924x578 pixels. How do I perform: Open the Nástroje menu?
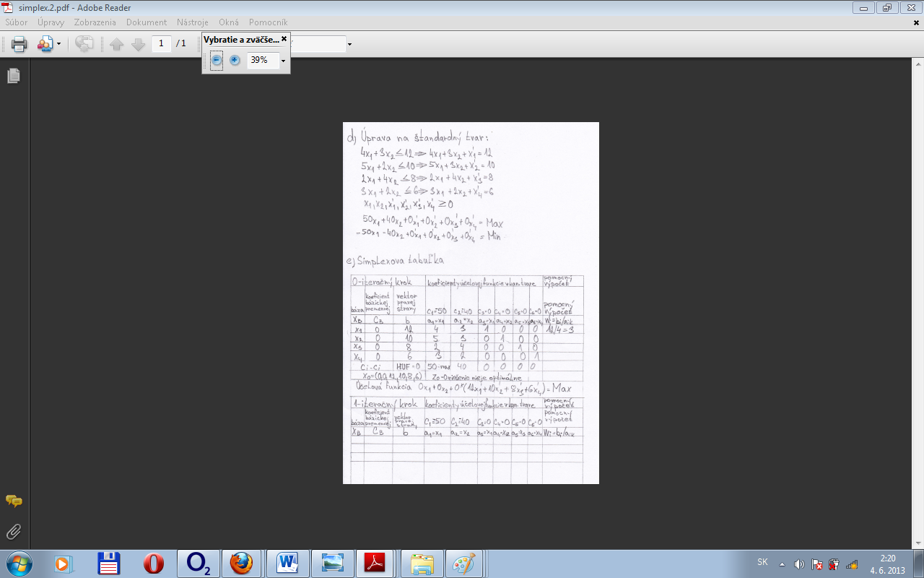click(x=193, y=22)
